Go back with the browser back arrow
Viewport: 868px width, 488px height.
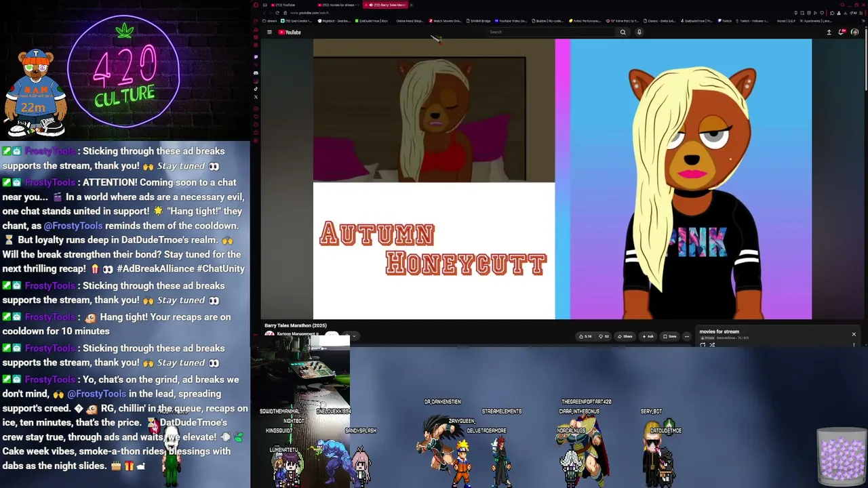pos(266,13)
